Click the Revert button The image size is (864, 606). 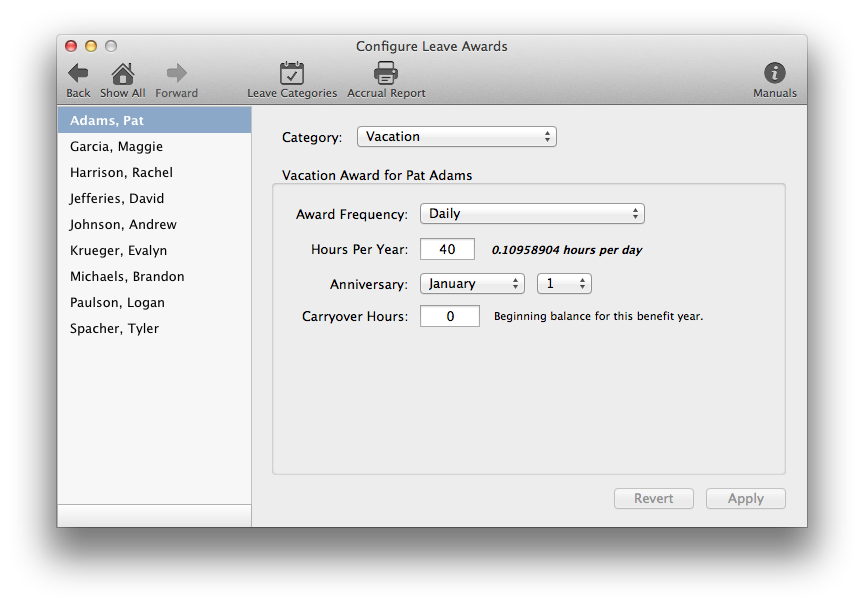click(x=654, y=499)
